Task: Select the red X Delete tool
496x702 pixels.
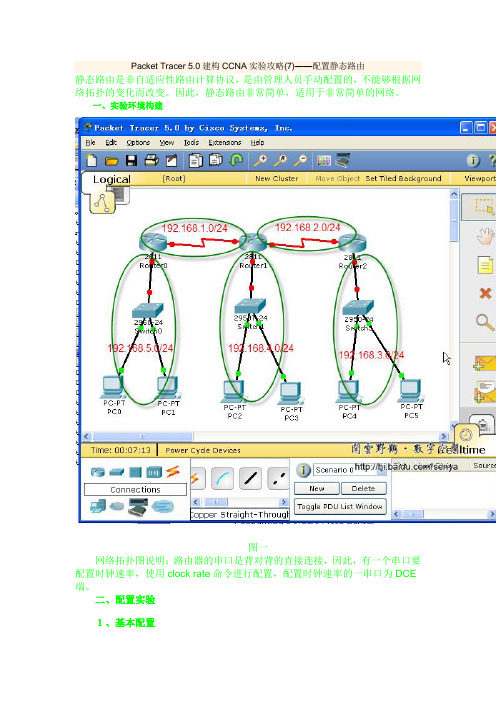Action: tap(485, 293)
